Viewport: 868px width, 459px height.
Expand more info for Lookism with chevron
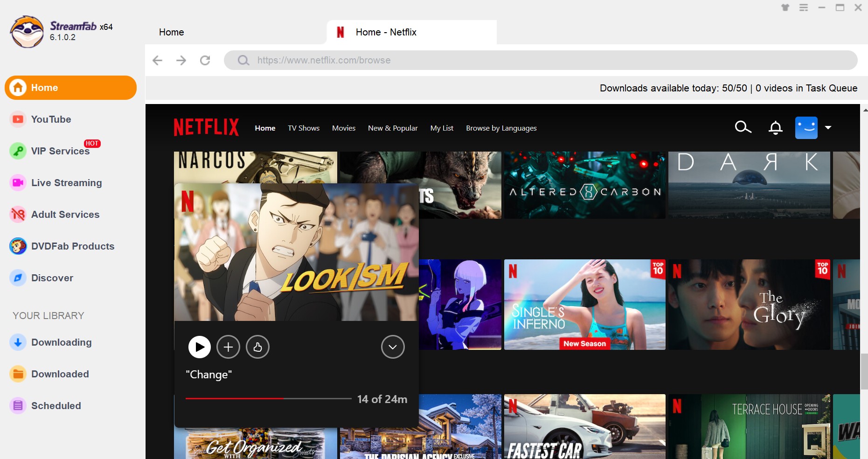pyautogui.click(x=393, y=347)
